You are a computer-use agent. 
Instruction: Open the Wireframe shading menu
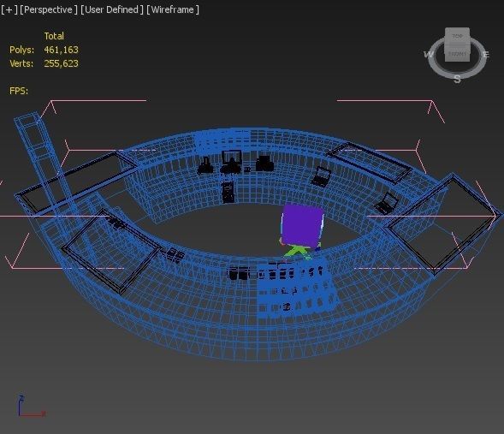click(x=173, y=9)
